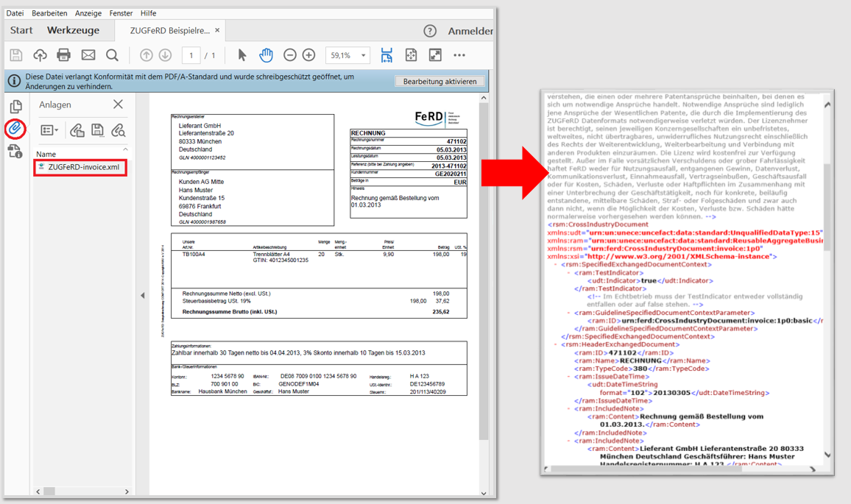Select the arrow selection tool
851x504 pixels.
(x=242, y=54)
